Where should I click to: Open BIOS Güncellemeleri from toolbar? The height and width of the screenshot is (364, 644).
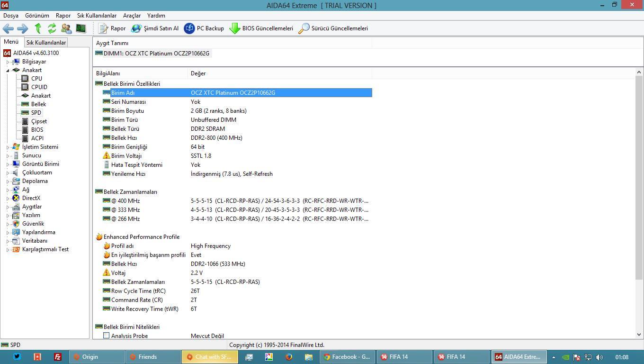click(261, 28)
